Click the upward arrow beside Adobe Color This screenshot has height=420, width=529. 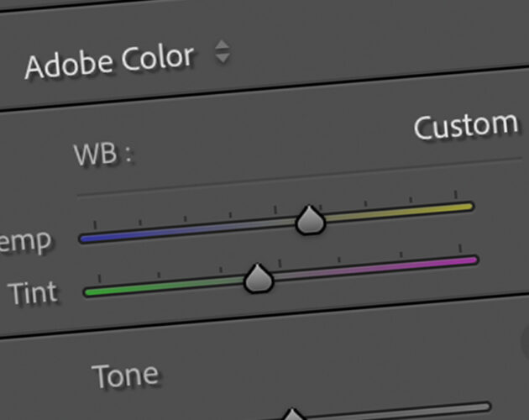[223, 45]
